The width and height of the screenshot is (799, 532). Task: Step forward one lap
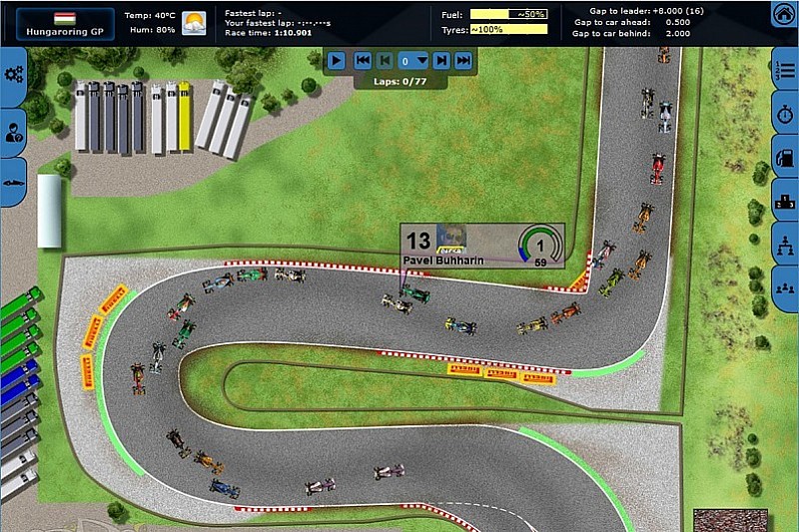(x=441, y=61)
